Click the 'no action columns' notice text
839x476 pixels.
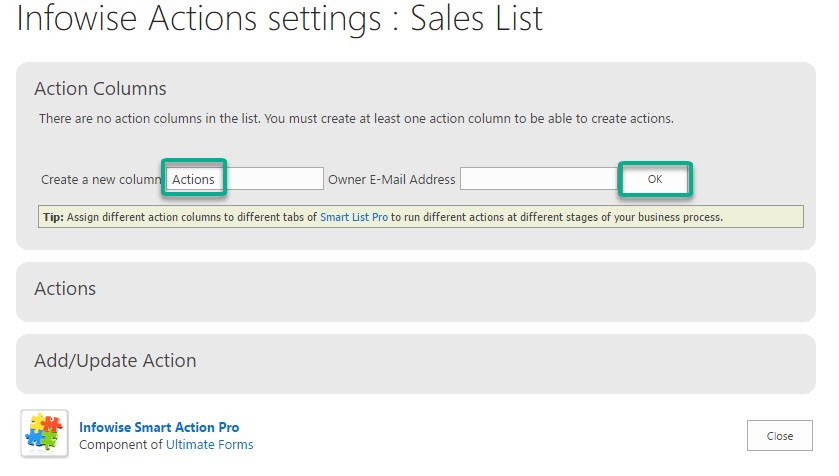pyautogui.click(x=356, y=119)
